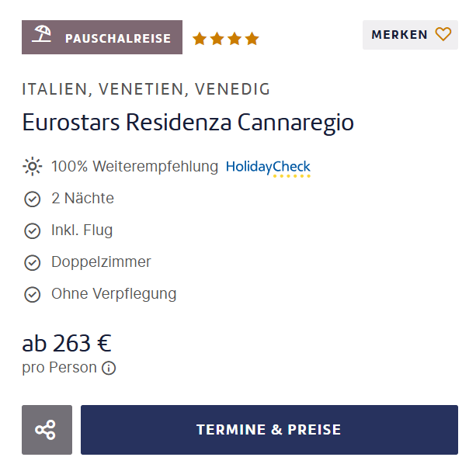Open Termine & Preise
The height and width of the screenshot is (471, 476).
(269, 430)
